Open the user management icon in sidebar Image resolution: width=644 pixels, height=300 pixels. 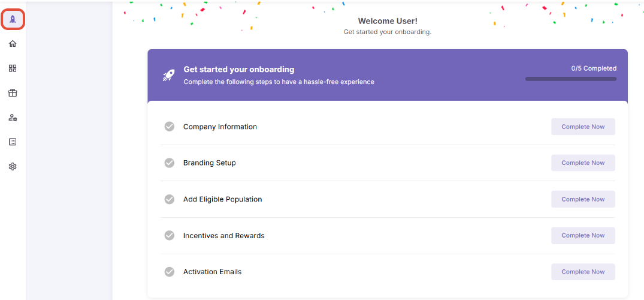(13, 118)
